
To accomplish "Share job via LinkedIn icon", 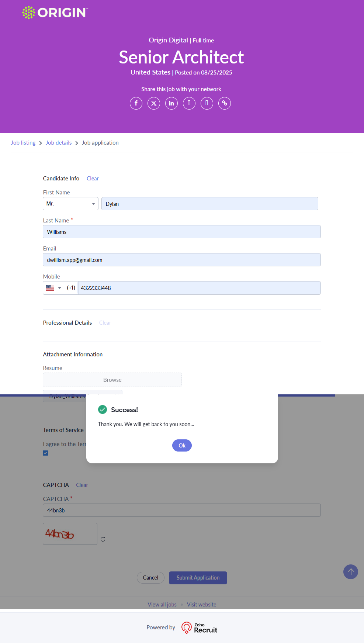I will (171, 103).
